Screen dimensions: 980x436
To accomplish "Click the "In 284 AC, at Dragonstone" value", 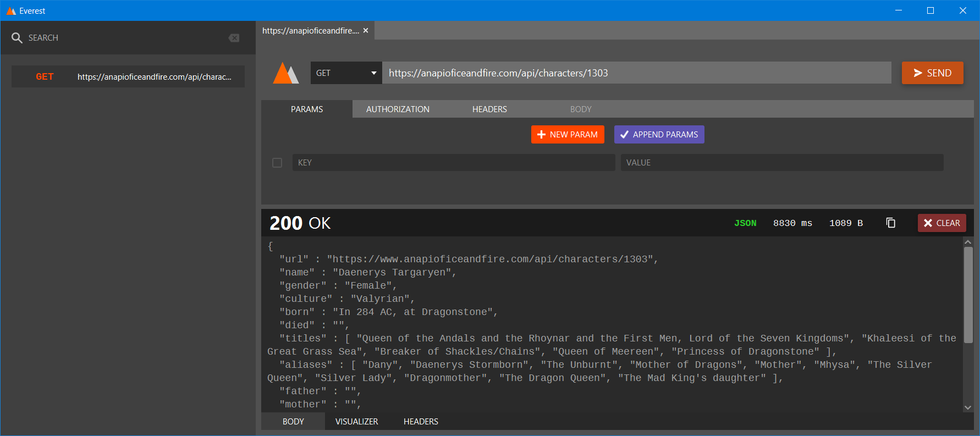I will tap(412, 312).
